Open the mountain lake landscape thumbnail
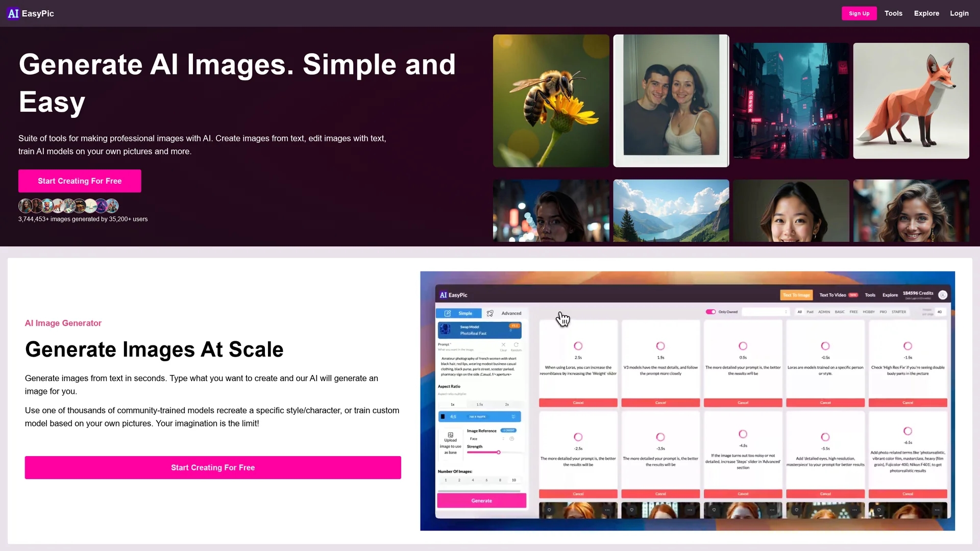Screen dimensions: 980x551 [x=671, y=211]
